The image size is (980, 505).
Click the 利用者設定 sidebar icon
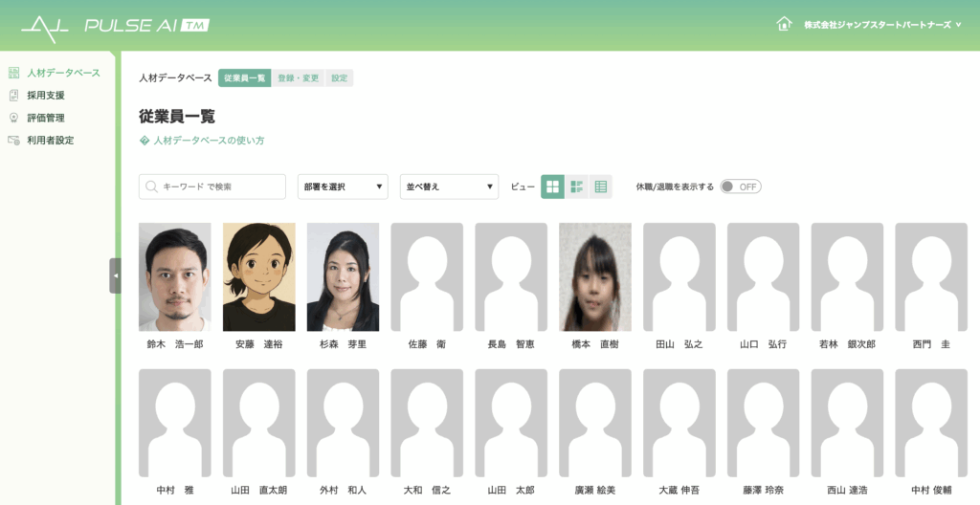point(13,140)
